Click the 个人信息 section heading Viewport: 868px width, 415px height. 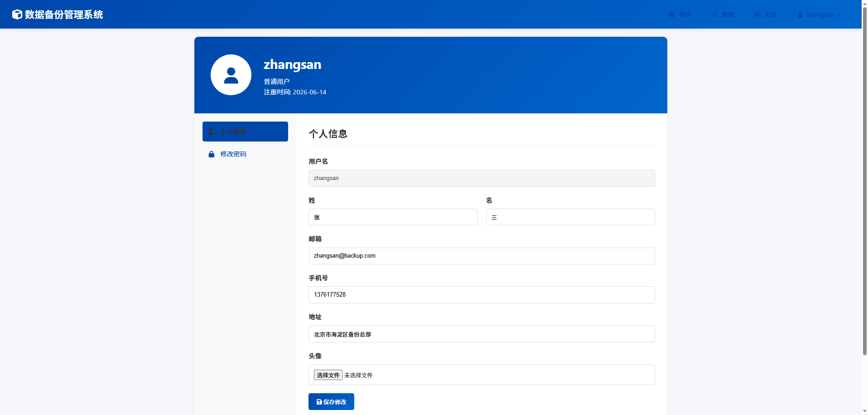(328, 134)
